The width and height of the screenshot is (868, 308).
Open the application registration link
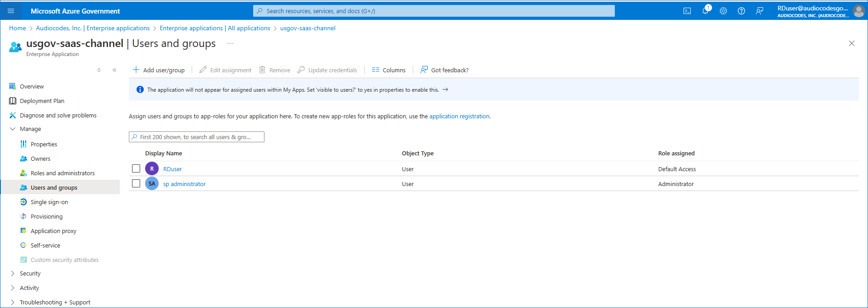[459, 116]
